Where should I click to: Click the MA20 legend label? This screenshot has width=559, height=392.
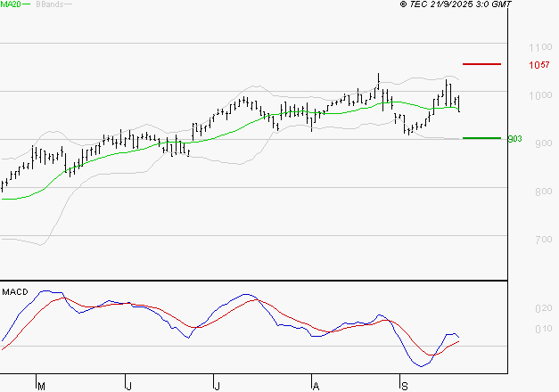tap(11, 4)
